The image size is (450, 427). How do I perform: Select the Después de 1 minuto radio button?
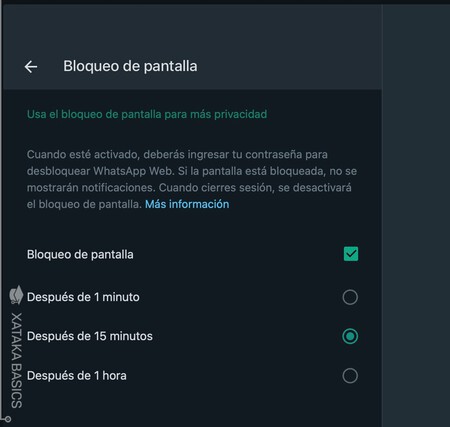[x=350, y=297]
